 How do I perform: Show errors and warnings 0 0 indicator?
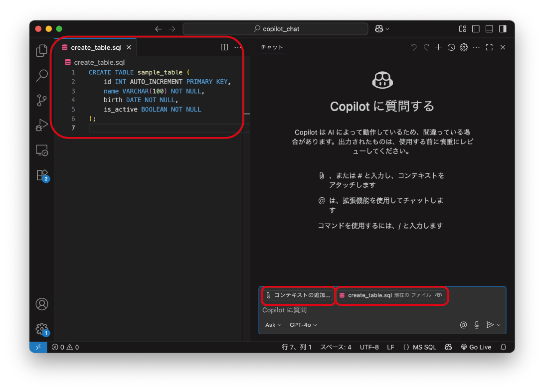point(65,347)
